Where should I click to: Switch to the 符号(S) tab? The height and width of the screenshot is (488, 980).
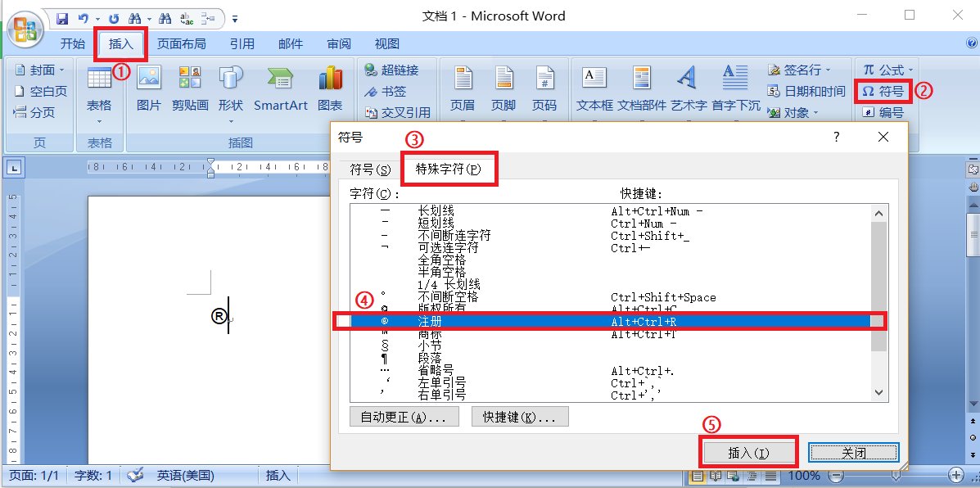(x=370, y=168)
